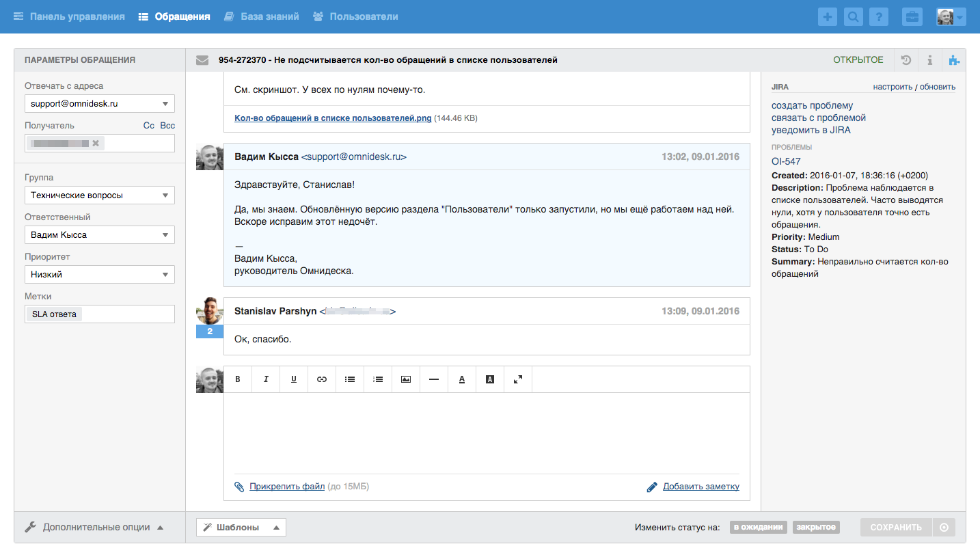This screenshot has height=557, width=980.
Task: Click Вадим Кысса message avatar
Action: point(210,157)
